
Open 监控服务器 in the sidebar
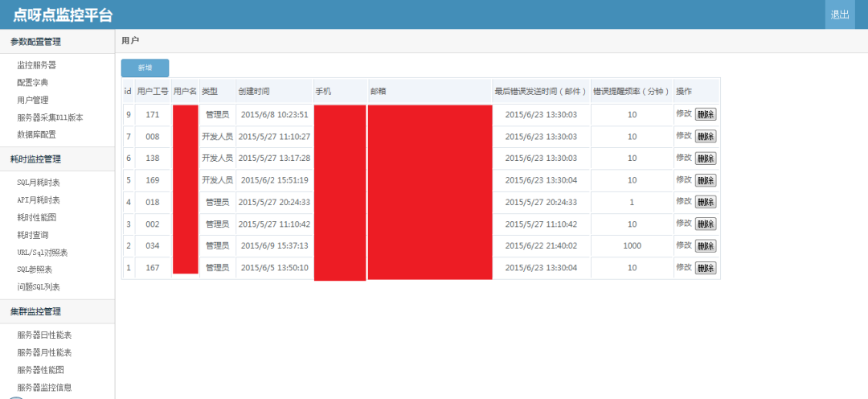(x=37, y=65)
